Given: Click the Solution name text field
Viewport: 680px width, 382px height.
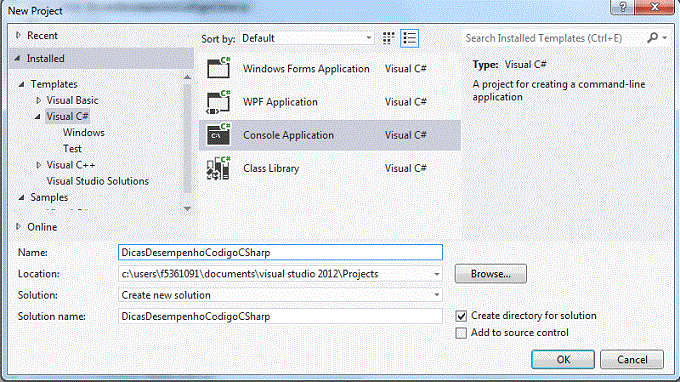Looking at the screenshot, I should pos(280,316).
